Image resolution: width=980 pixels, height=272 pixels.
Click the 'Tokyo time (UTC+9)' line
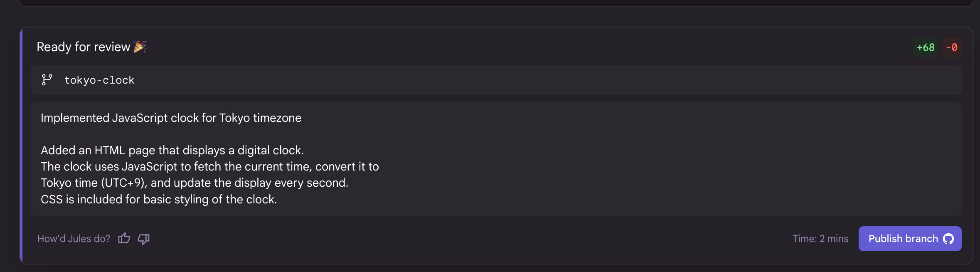[195, 183]
